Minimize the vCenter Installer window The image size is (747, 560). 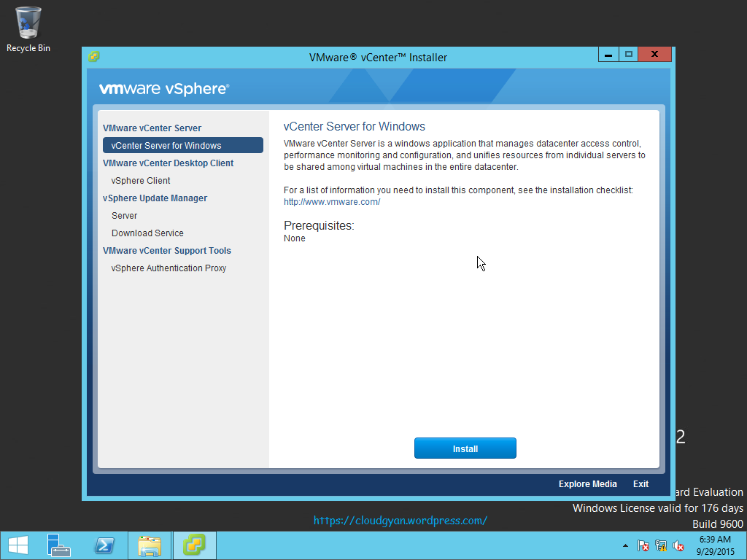tap(608, 54)
